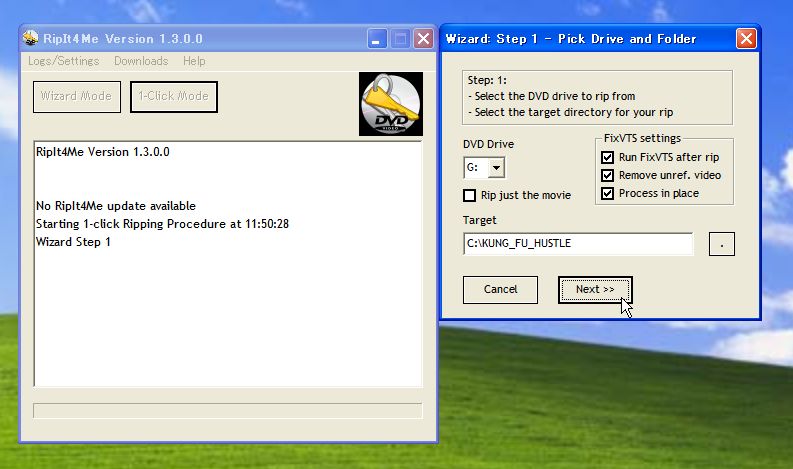Viewport: 793px width, 469px height.
Task: Click the 'Step: 1:' heading text
Action: click(487, 80)
